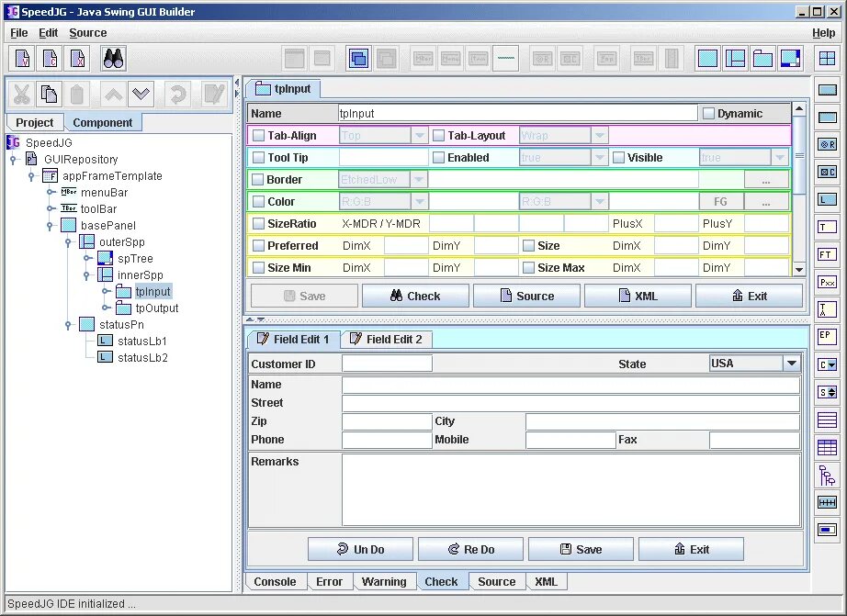This screenshot has height=616, width=847.
Task: Click the binoculars search icon
Action: [113, 59]
